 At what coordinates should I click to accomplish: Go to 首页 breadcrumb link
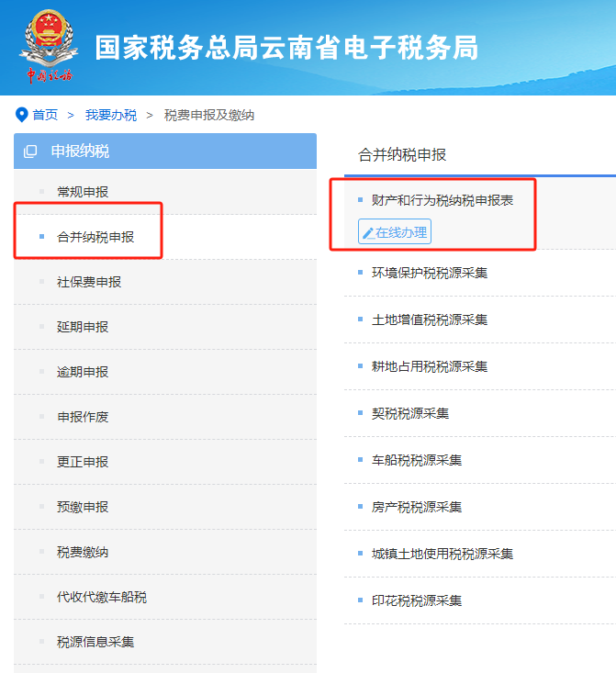click(x=45, y=115)
